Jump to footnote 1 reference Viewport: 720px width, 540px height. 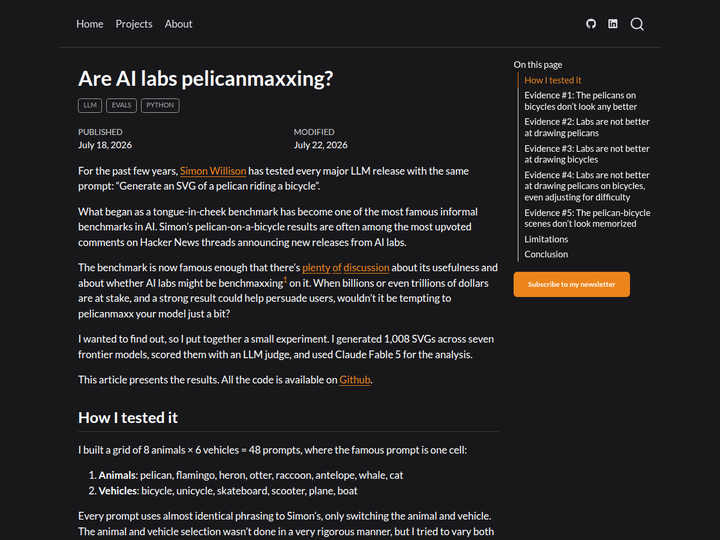[285, 280]
